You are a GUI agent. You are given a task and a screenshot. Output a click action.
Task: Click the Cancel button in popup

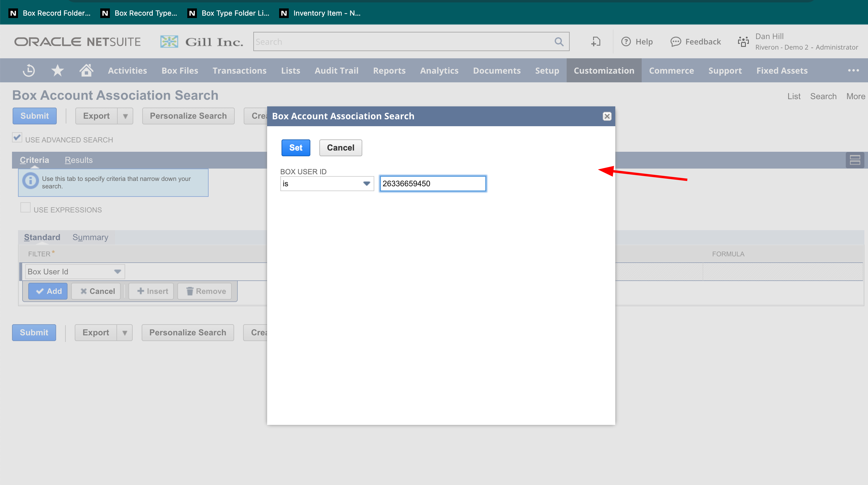coord(340,148)
